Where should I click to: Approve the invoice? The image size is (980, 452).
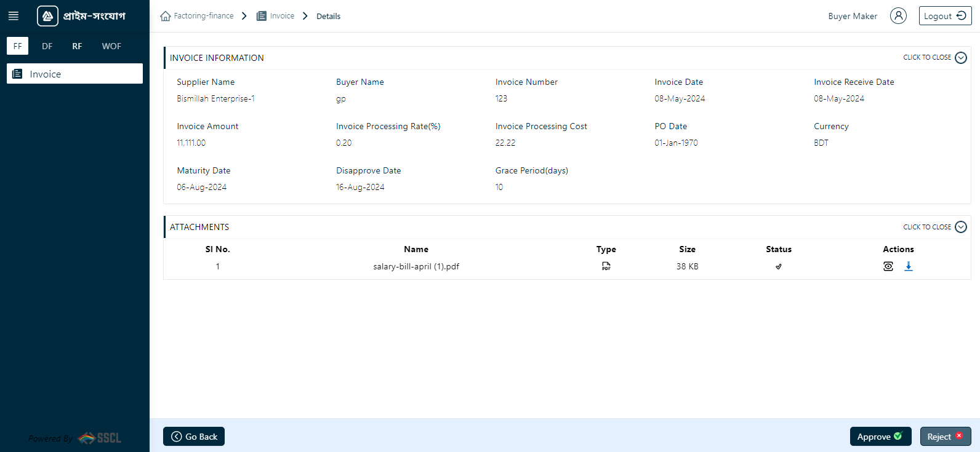pos(880,437)
